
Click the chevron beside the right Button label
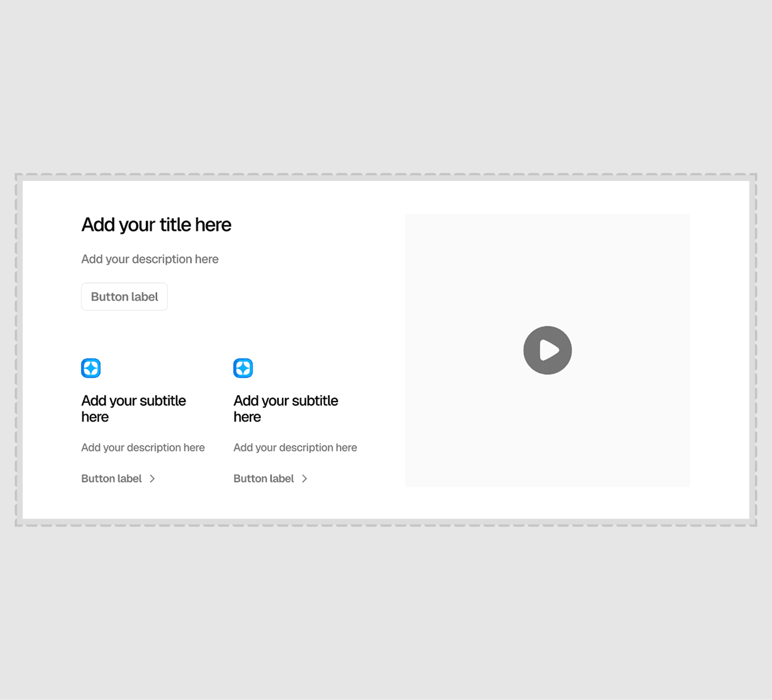click(304, 479)
